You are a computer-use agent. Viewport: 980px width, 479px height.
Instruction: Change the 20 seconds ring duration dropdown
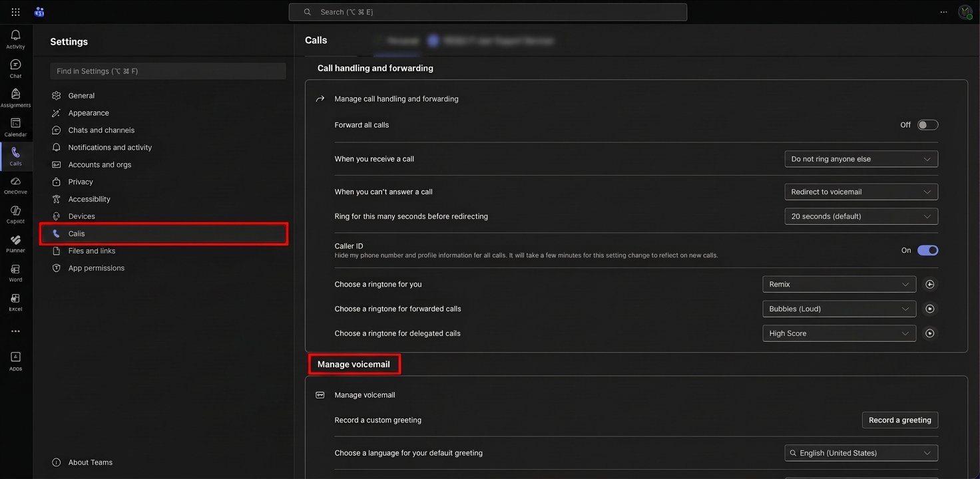click(x=861, y=216)
